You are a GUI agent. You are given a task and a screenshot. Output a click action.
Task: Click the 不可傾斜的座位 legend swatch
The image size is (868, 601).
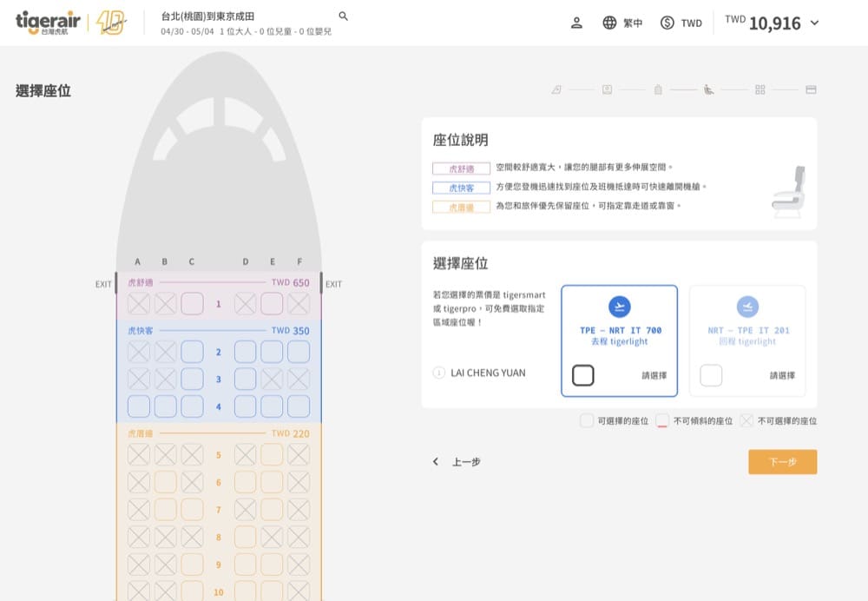(x=662, y=420)
